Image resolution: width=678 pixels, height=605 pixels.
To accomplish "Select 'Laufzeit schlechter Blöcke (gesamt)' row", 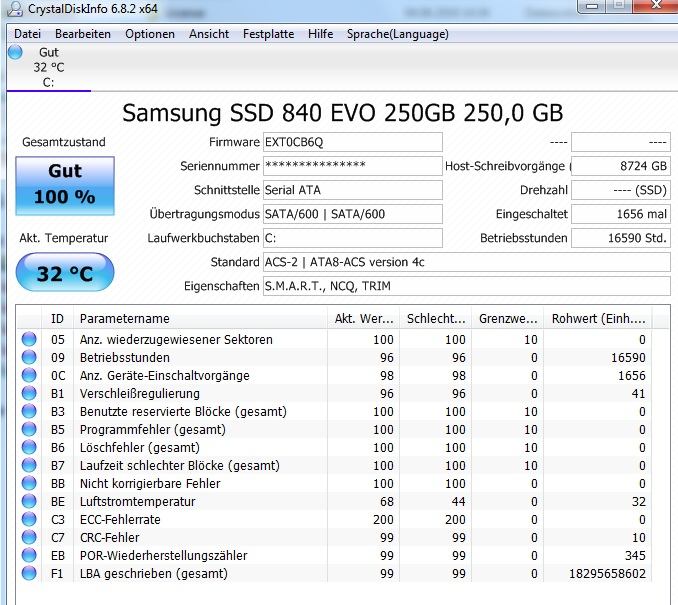I will coord(335,466).
